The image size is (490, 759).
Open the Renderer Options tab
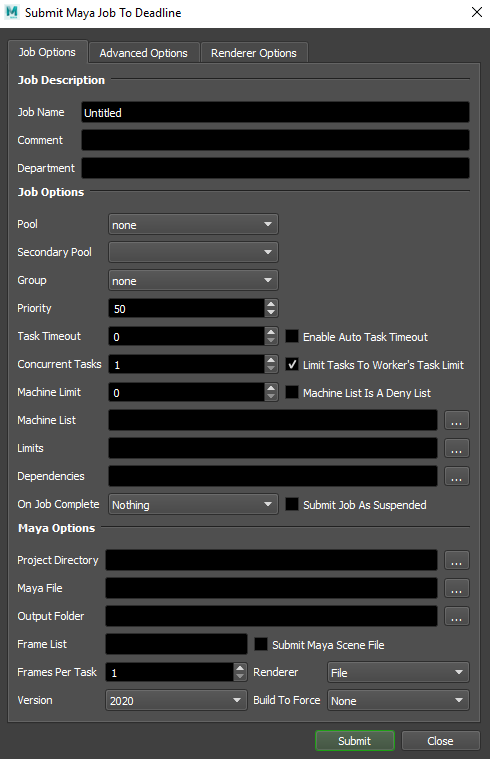(x=254, y=53)
